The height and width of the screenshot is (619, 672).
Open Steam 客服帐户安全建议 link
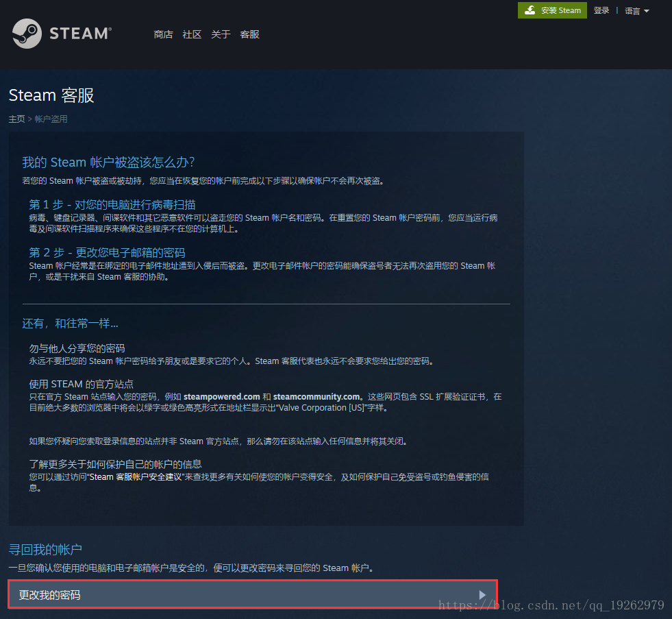(x=136, y=476)
